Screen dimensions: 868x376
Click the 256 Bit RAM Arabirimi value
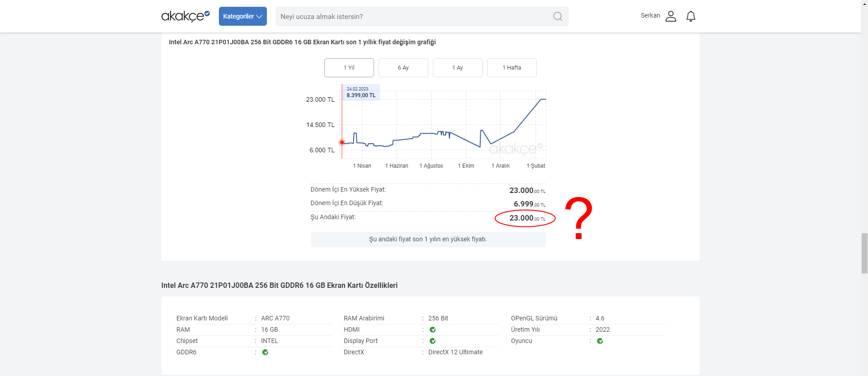[438, 318]
